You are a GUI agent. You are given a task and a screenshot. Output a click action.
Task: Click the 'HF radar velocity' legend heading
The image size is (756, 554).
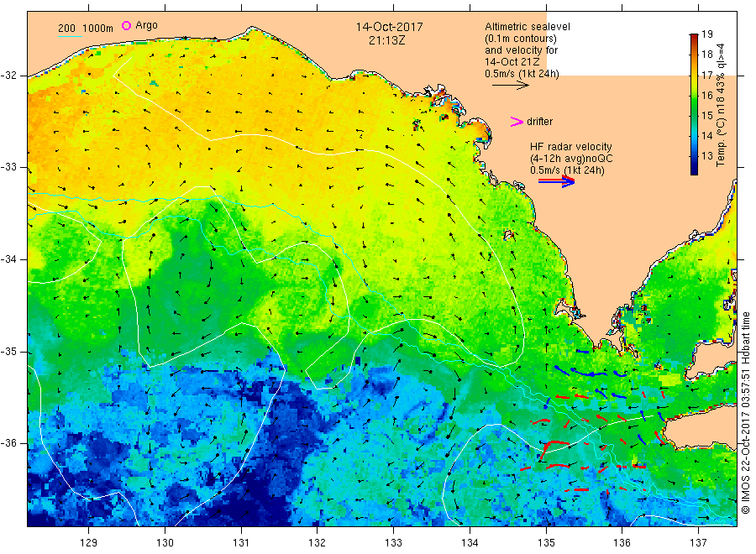[x=571, y=146]
